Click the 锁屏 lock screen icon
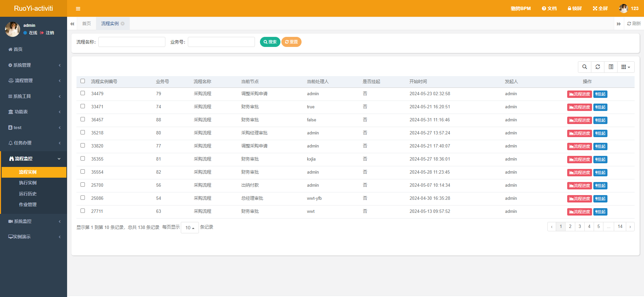Screen dimensions: 644x297 pos(575,8)
